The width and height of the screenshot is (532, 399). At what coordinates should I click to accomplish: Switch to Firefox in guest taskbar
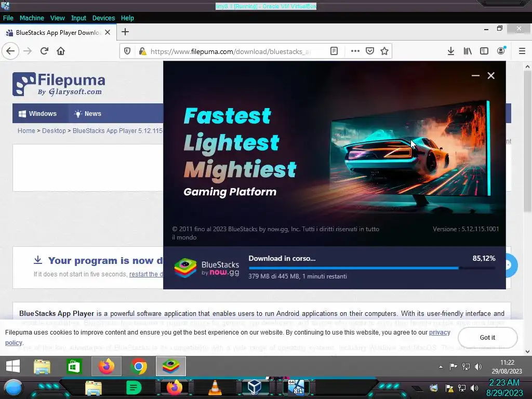106,366
